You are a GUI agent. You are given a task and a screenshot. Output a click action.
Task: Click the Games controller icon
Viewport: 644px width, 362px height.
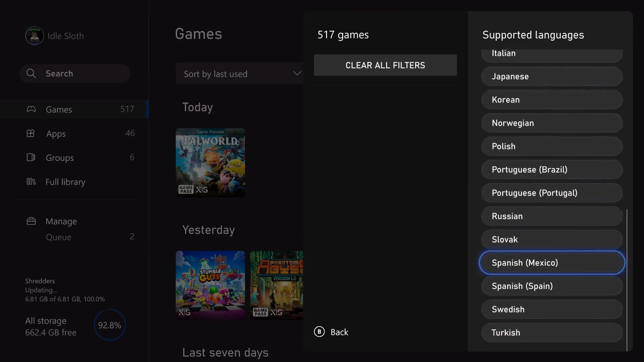tap(31, 109)
